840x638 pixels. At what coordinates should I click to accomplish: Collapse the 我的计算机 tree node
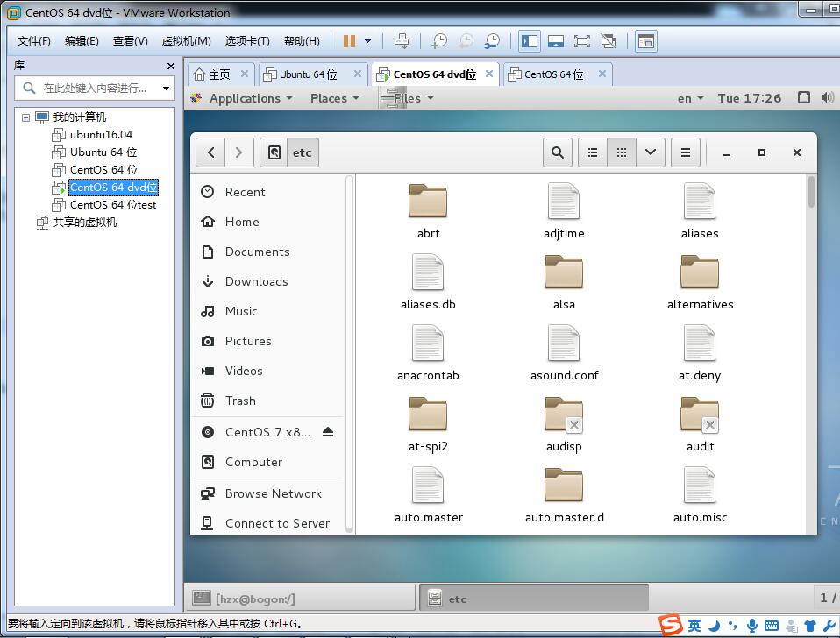(25, 117)
